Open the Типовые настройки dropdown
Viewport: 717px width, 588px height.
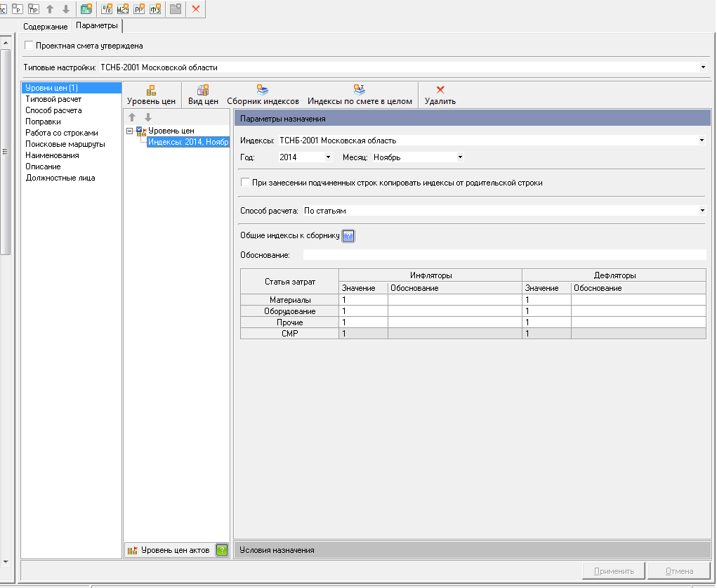point(703,67)
